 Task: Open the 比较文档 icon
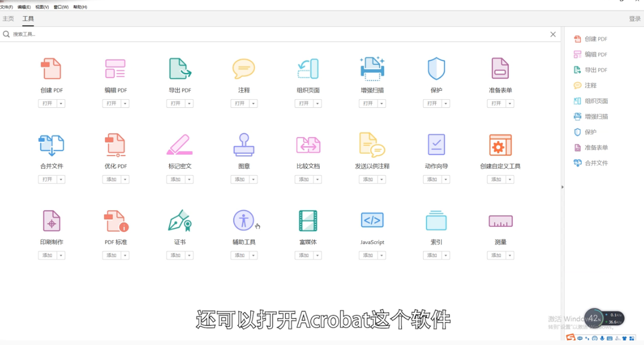[308, 145]
